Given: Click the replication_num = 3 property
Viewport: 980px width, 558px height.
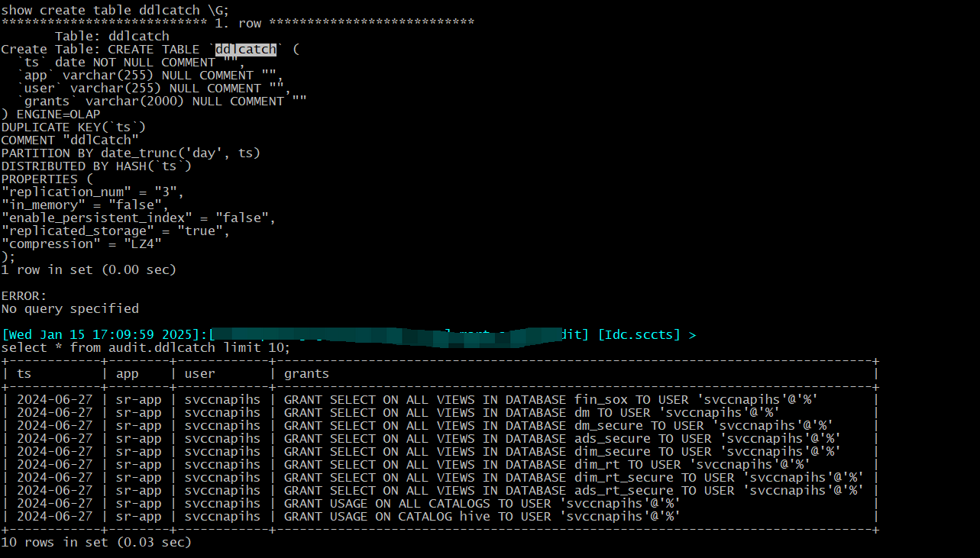Looking at the screenshot, I should coord(92,192).
